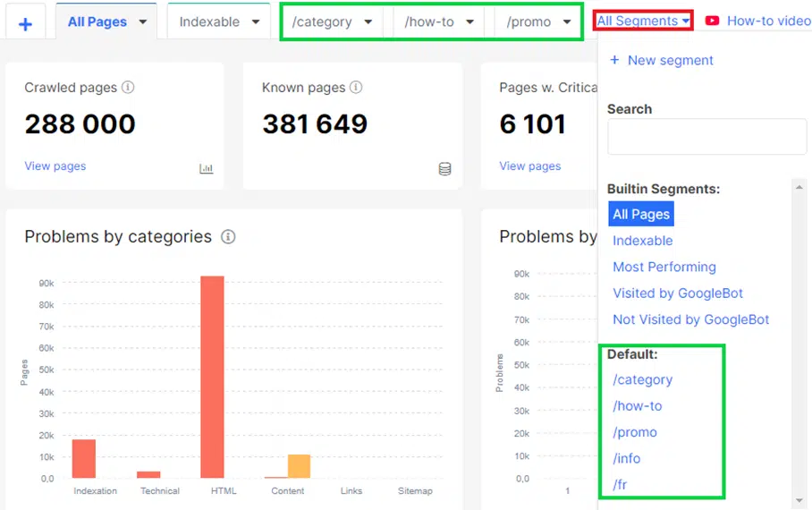Viewport: 812px width, 510px height.
Task: Open the How-to video link
Action: pyautogui.click(x=768, y=21)
